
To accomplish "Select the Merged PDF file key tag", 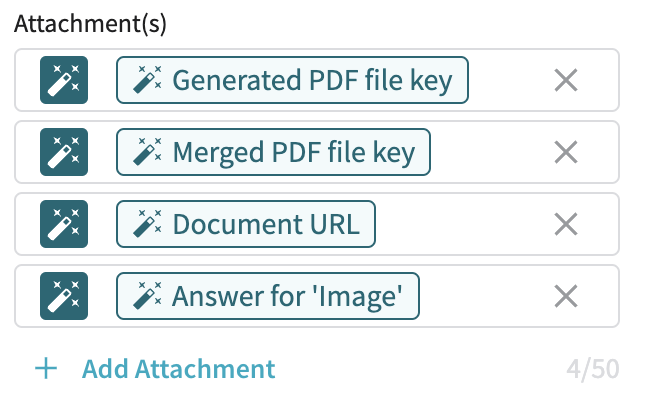I will click(273, 152).
